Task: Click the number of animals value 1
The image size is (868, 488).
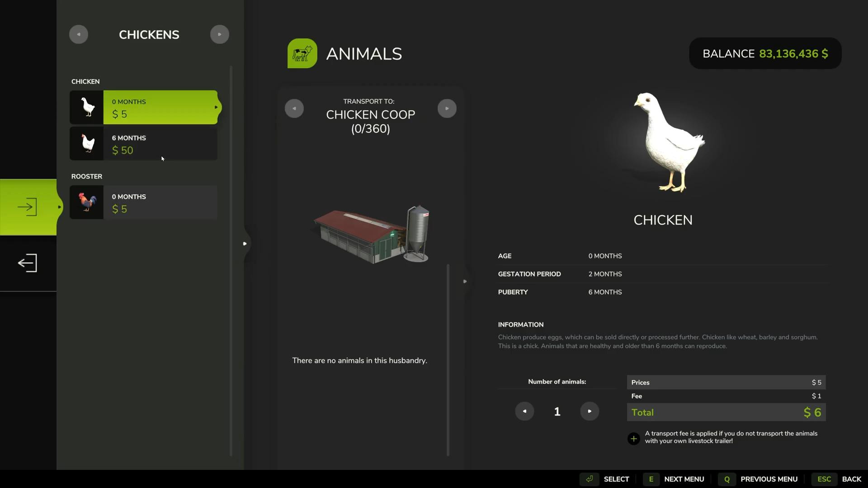Action: coord(557,412)
